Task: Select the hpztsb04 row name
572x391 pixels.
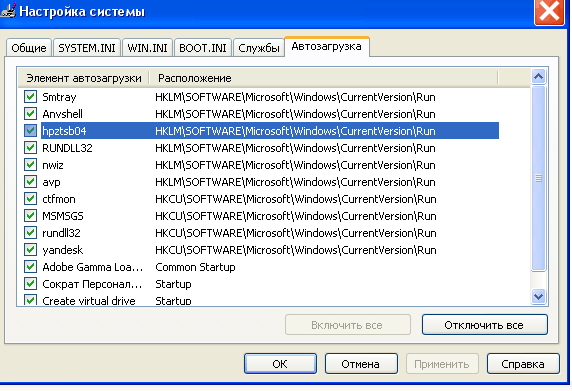Action: pyautogui.click(x=64, y=131)
